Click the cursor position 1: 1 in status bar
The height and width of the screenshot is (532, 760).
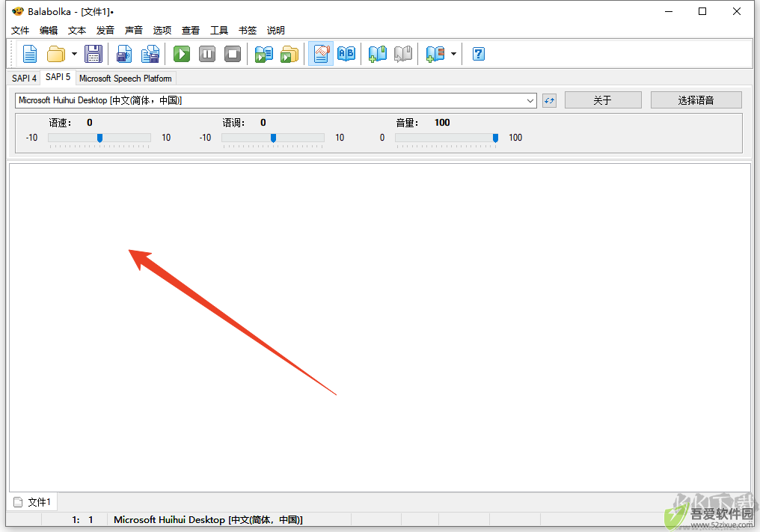click(83, 520)
